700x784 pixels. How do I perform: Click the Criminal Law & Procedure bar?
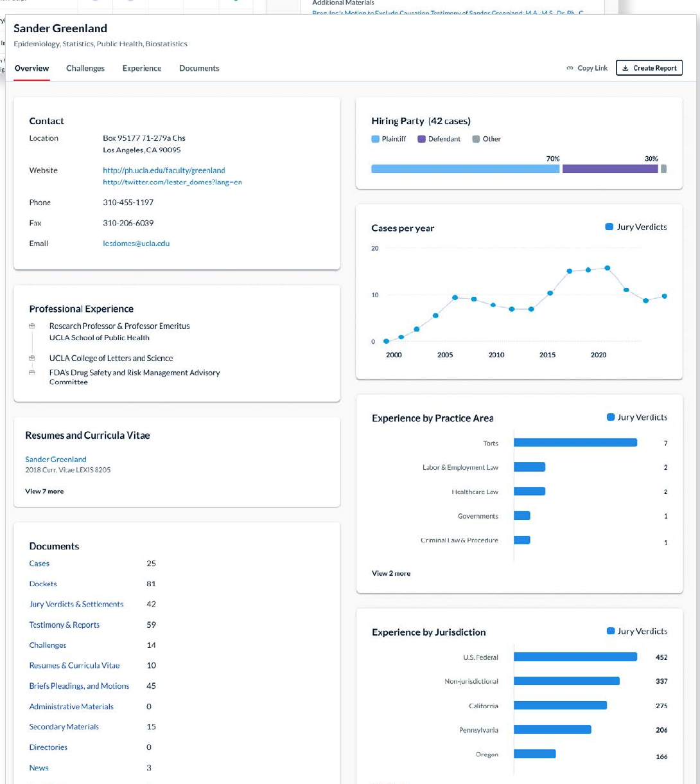(522, 540)
